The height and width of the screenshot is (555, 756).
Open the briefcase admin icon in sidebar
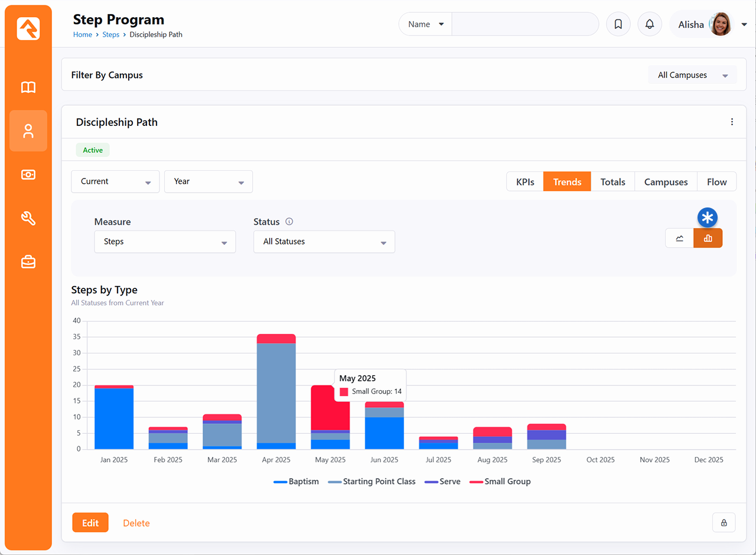click(28, 262)
